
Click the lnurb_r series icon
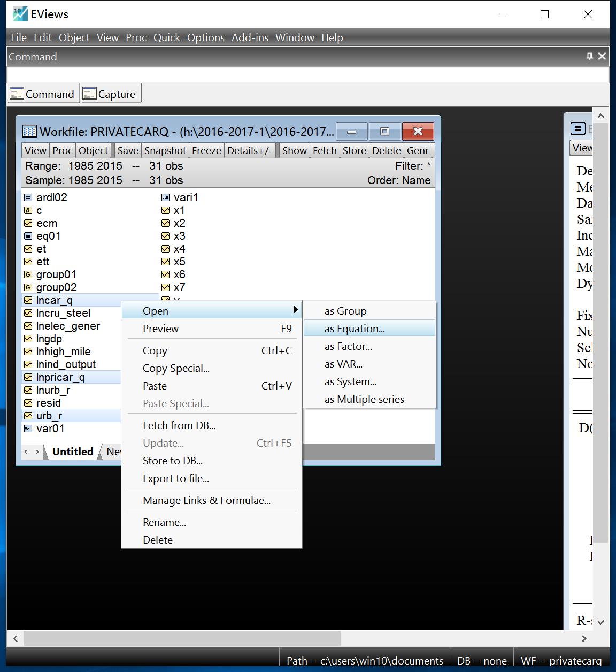[x=28, y=390]
